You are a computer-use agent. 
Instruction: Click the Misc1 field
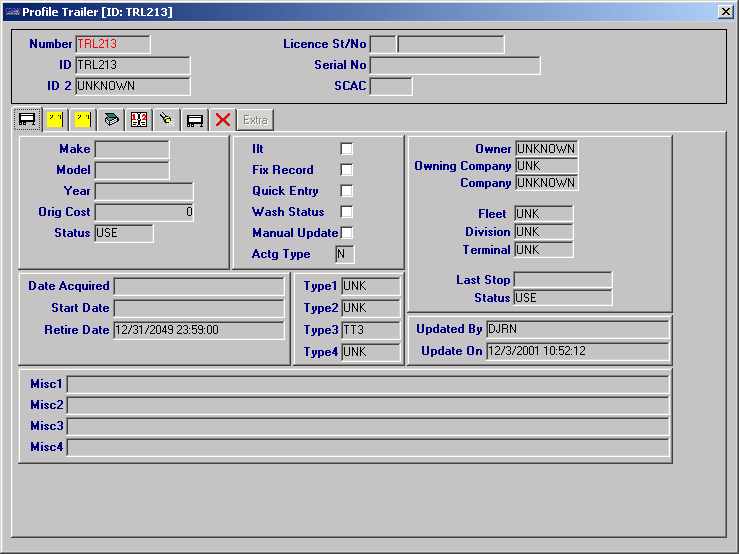[x=368, y=384]
